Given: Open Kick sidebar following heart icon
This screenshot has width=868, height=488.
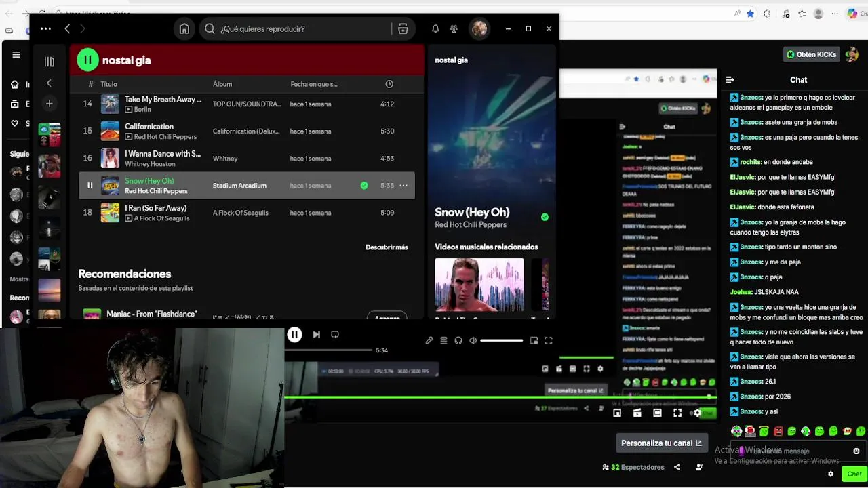Looking at the screenshot, I should click(14, 123).
